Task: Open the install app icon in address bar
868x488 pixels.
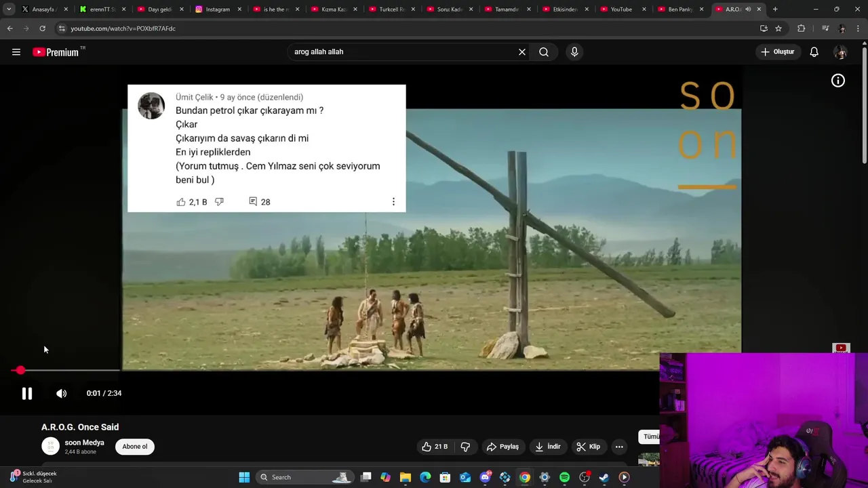Action: coord(764,28)
